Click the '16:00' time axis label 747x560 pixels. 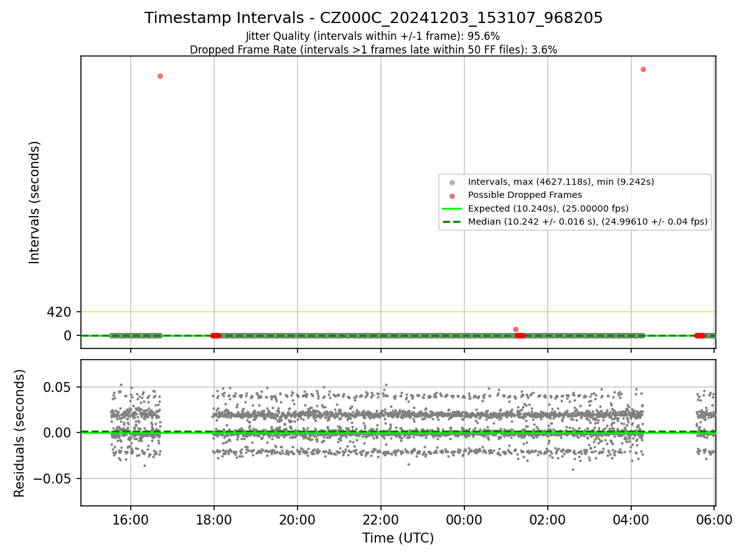[x=131, y=520]
